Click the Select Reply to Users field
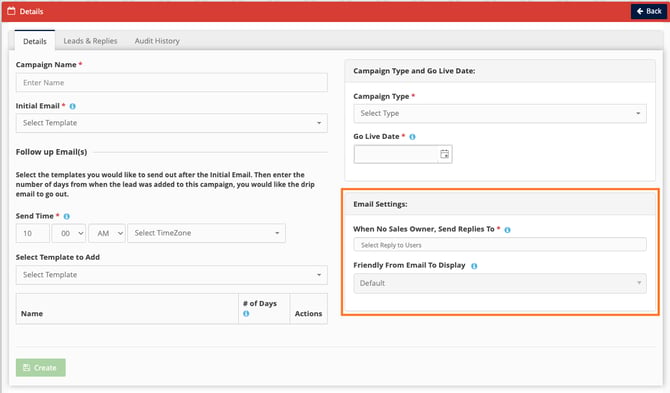670x393 pixels. [500, 245]
